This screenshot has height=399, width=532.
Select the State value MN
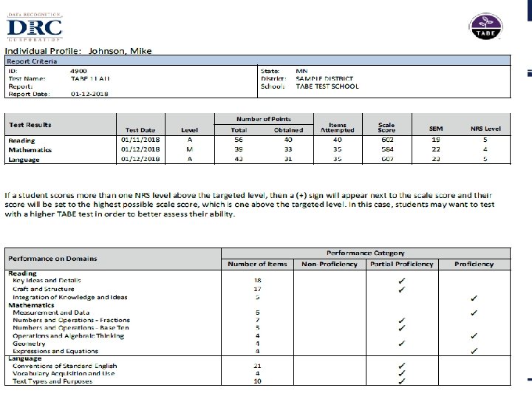click(301, 71)
